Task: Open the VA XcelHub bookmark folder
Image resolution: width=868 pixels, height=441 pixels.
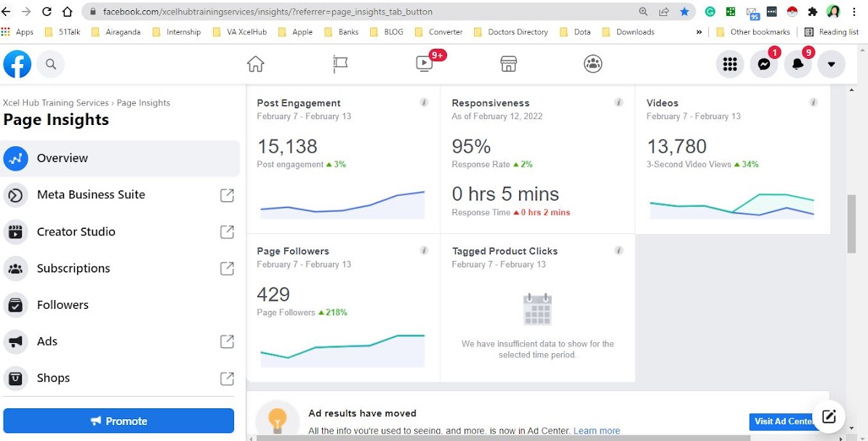Action: (x=240, y=32)
